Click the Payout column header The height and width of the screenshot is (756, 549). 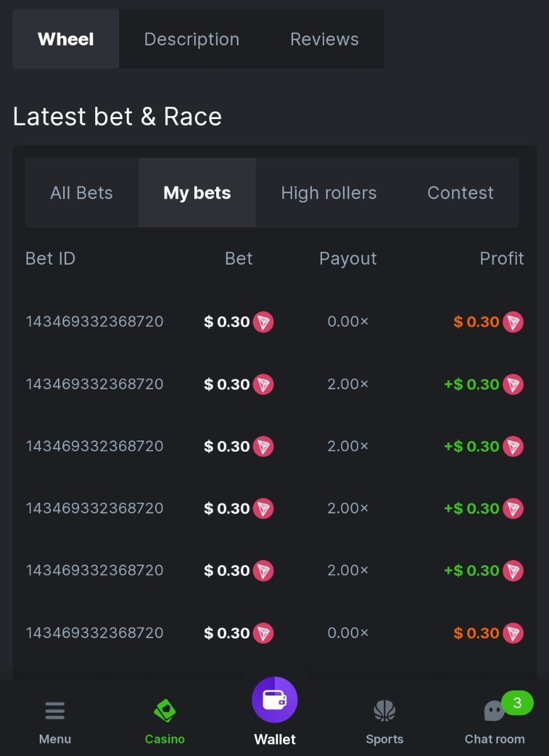348,258
